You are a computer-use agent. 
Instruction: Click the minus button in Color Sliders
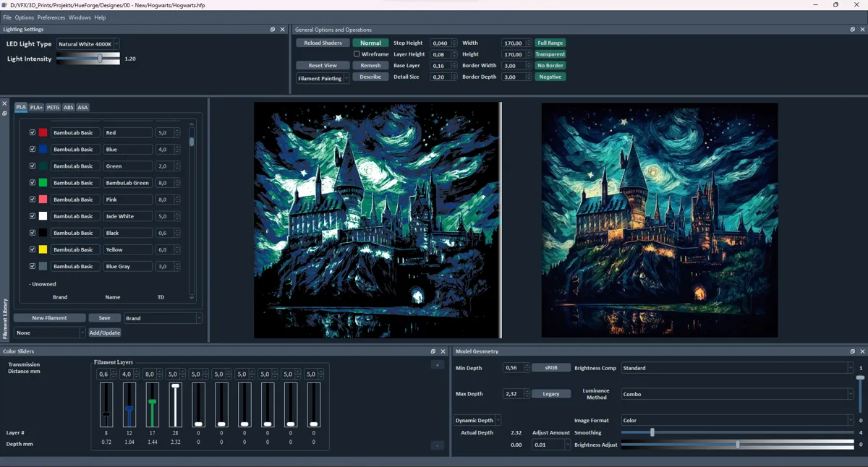tap(438, 445)
